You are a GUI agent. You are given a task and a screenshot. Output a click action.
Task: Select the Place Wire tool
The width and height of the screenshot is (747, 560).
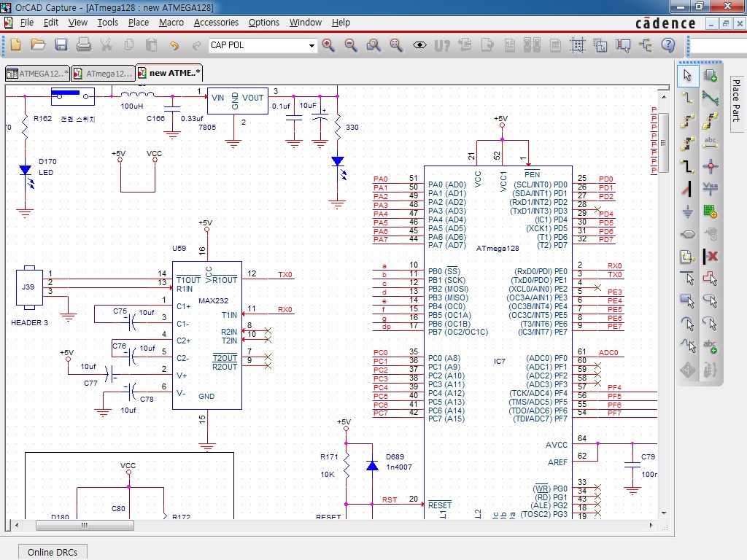tap(687, 98)
